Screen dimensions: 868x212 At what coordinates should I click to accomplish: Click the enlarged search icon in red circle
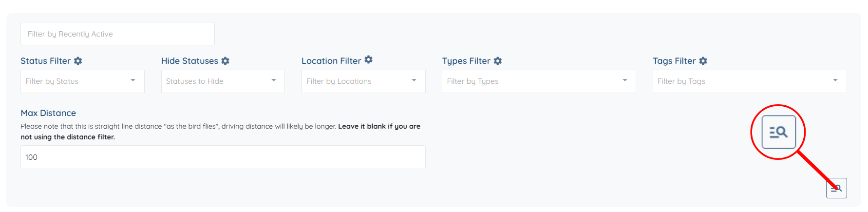(778, 132)
